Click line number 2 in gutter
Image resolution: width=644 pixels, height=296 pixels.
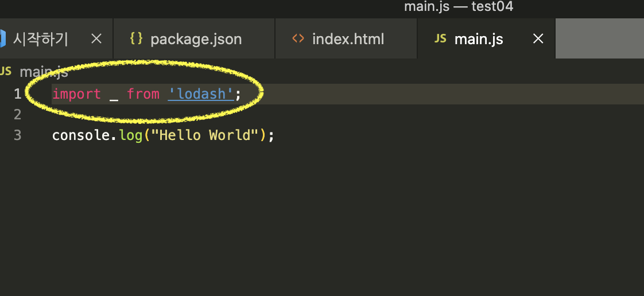[x=17, y=115]
